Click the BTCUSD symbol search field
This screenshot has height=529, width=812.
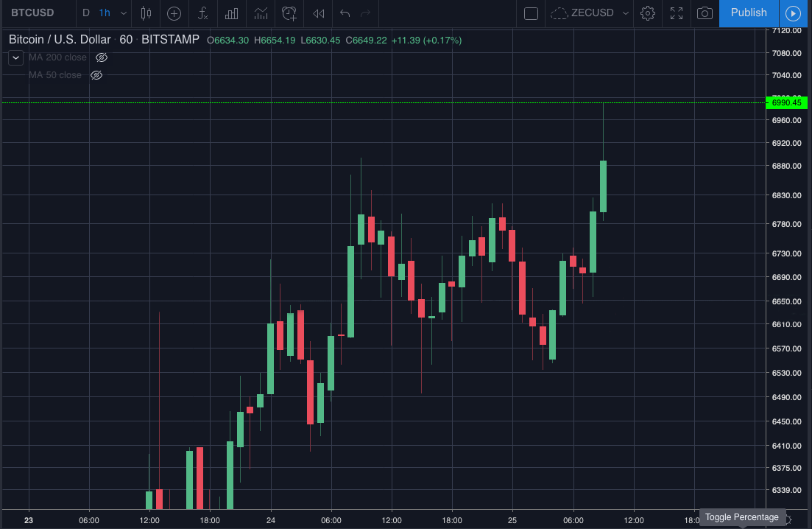pos(32,13)
